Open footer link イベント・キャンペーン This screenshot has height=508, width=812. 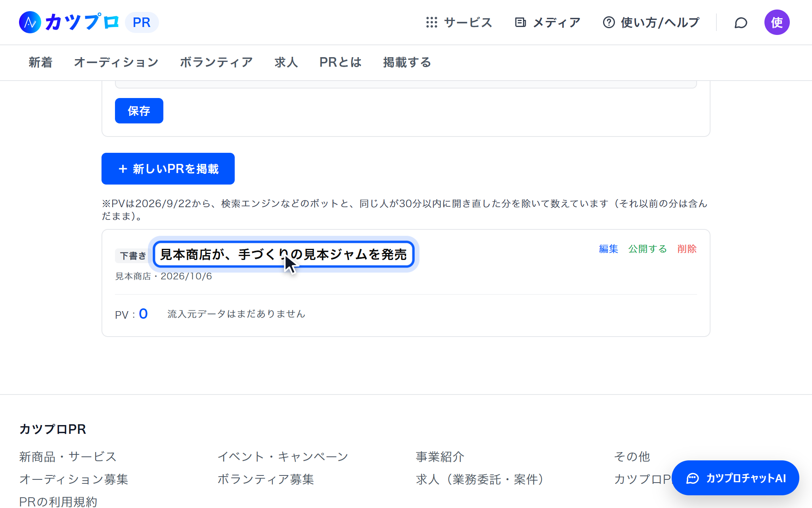coord(283,456)
